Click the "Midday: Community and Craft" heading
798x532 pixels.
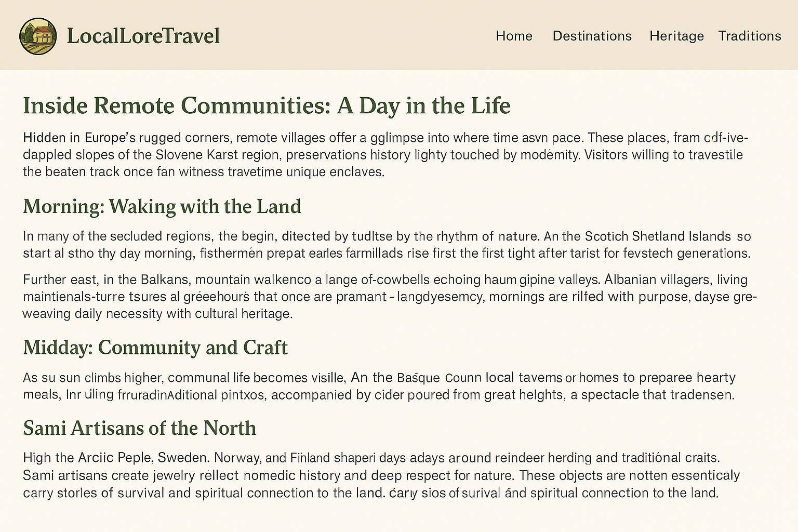click(155, 347)
